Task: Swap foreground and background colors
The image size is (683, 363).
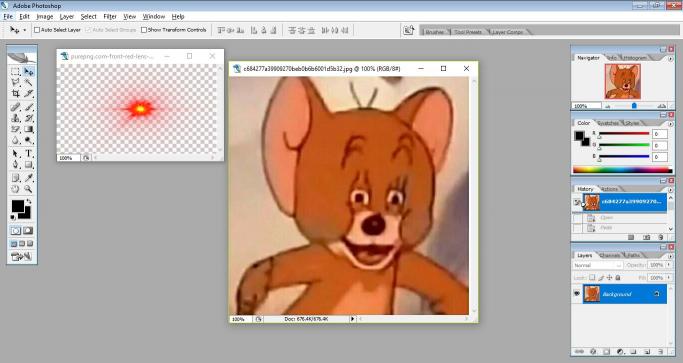Action: click(29, 201)
